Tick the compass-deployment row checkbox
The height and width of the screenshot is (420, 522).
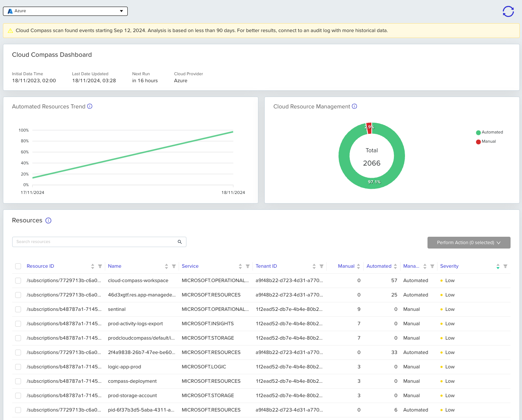point(18,381)
